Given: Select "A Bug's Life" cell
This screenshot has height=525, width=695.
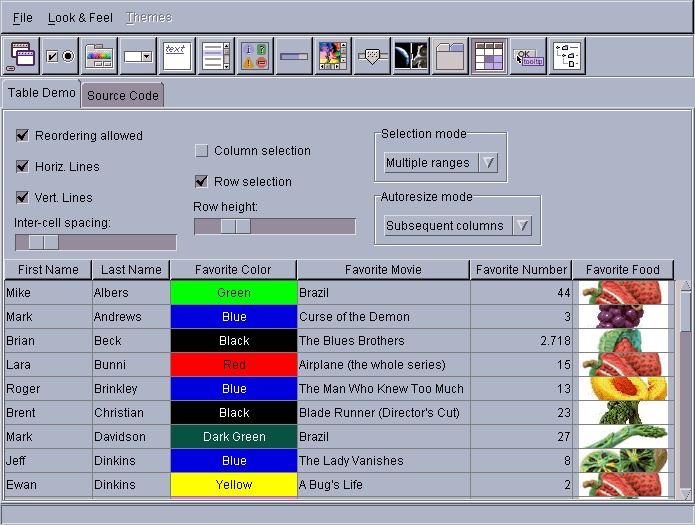Looking at the screenshot, I should click(383, 484).
